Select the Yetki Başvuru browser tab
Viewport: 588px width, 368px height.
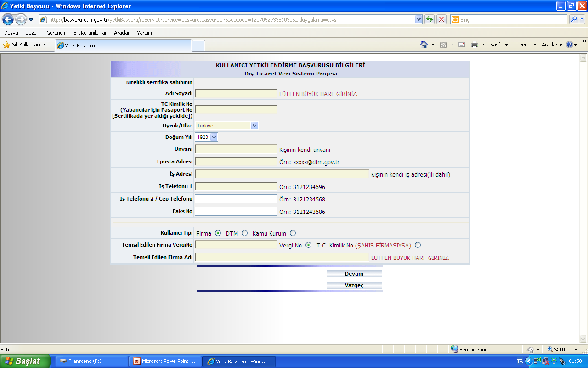(x=123, y=46)
